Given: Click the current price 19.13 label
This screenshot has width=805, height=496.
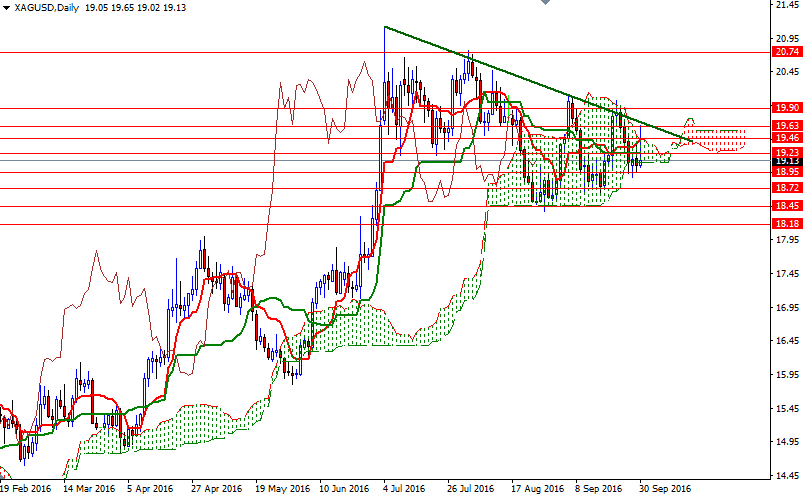Looking at the screenshot, I should [787, 161].
